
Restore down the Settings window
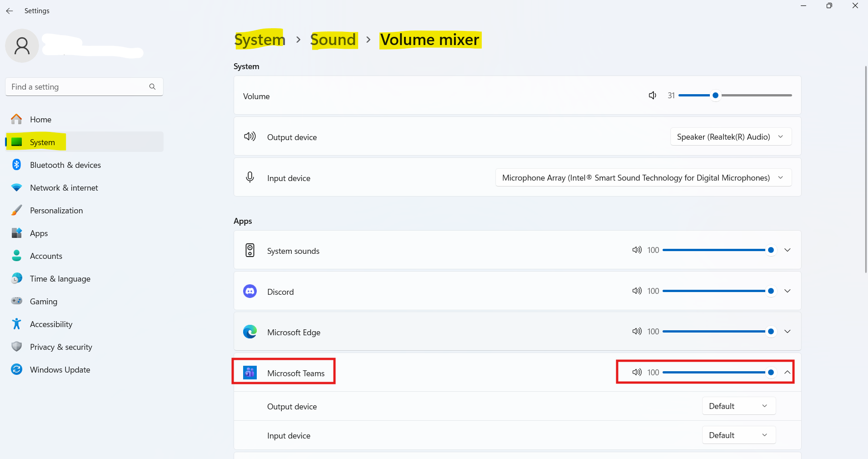tap(829, 6)
